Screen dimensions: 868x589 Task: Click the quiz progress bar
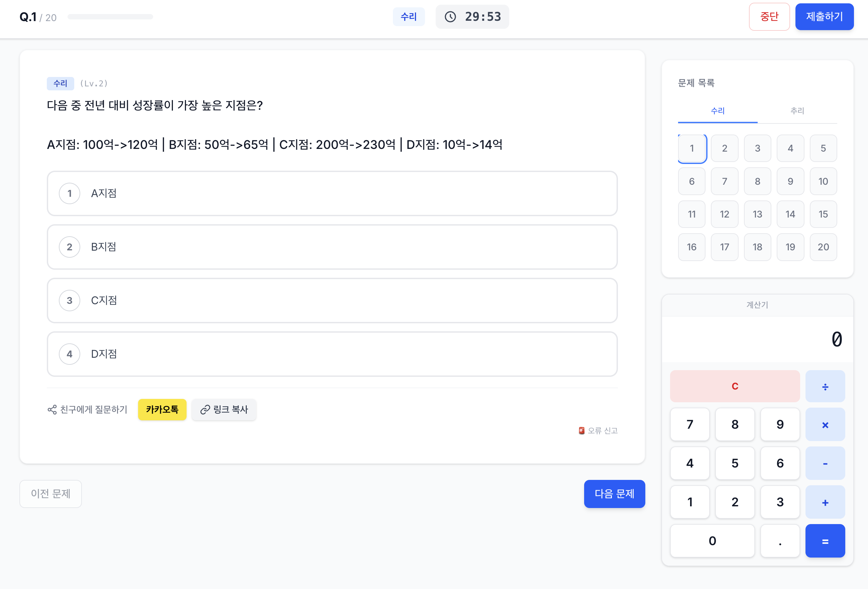pyautogui.click(x=110, y=17)
